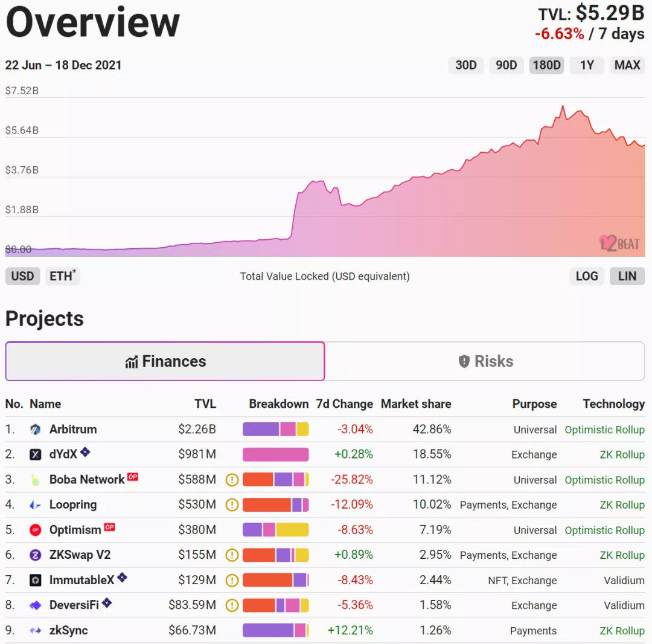
Task: Click the warning icon in Loopring row
Action: (x=232, y=504)
